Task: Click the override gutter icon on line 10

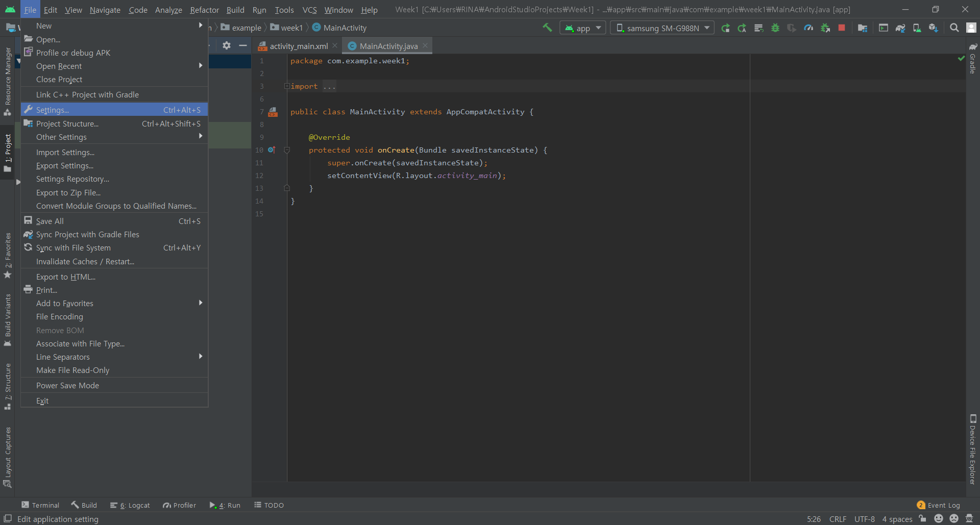Action: click(272, 150)
